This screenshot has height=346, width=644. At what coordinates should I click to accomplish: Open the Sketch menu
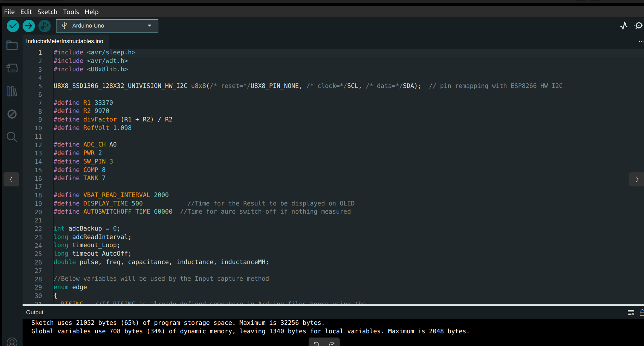click(47, 12)
